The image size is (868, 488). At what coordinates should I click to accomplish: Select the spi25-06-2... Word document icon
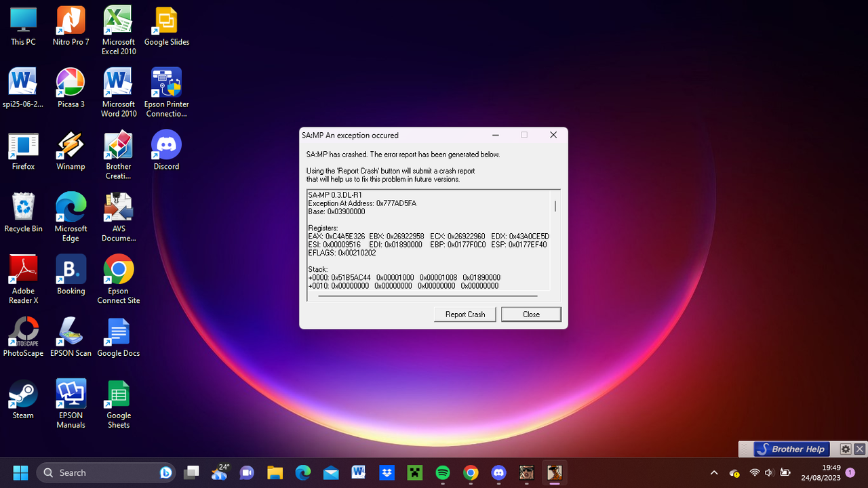23,88
